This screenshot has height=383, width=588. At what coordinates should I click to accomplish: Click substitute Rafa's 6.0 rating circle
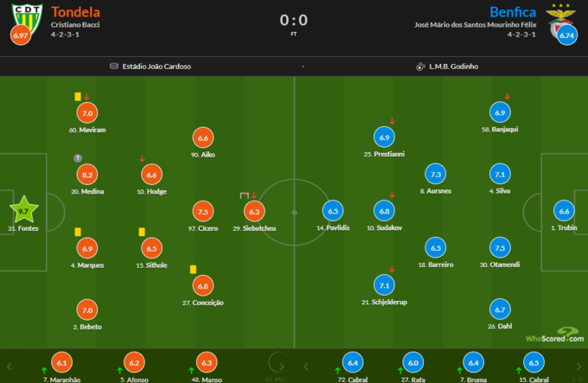(x=413, y=364)
